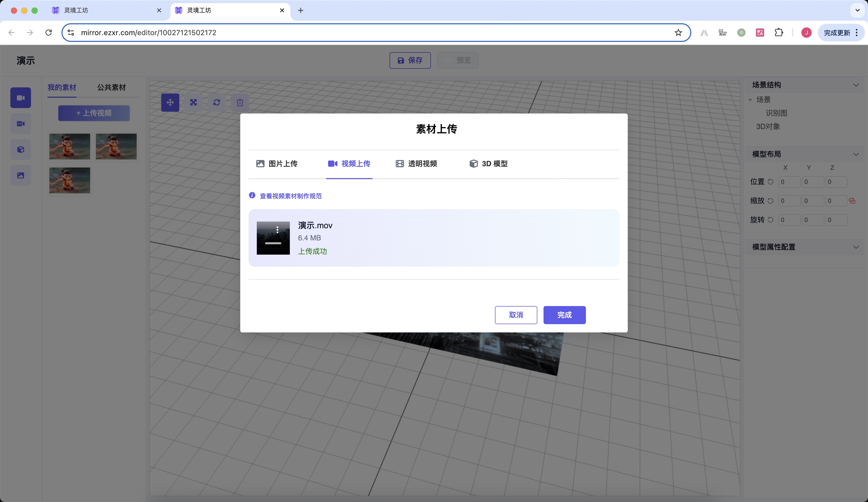
Task: Click the 完成更新 browser button
Action: point(837,32)
